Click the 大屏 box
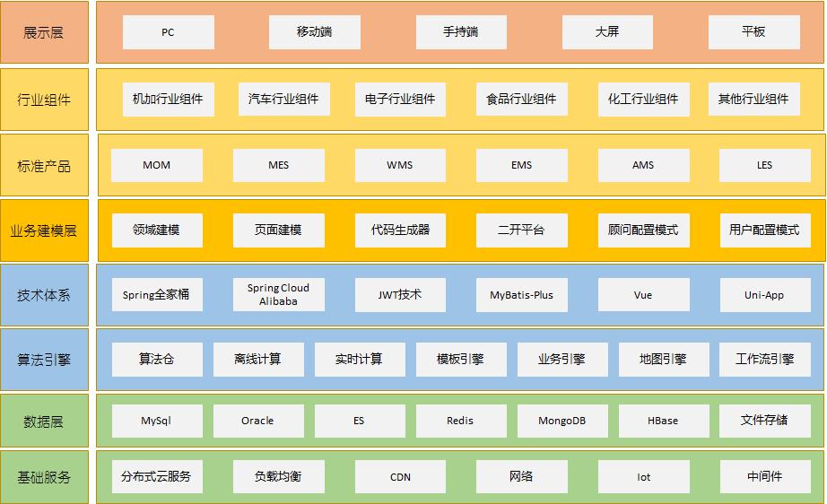The image size is (827, 504). point(607,32)
